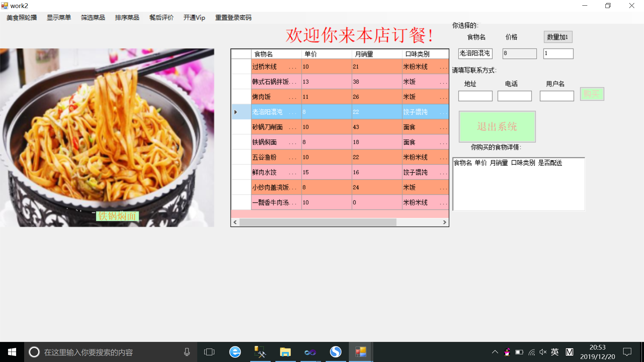Open Microsoft Edge from the taskbar
The width and height of the screenshot is (644, 362).
tap(235, 352)
